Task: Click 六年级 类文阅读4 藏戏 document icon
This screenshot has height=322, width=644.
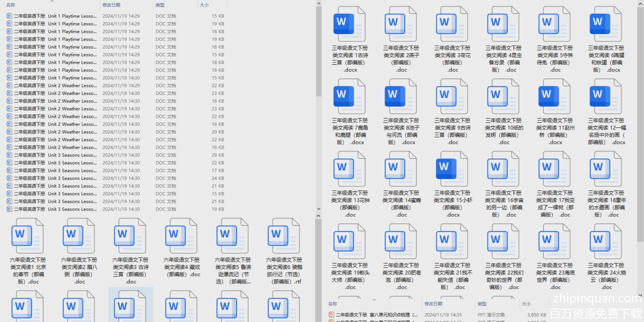Action: pos(181,236)
